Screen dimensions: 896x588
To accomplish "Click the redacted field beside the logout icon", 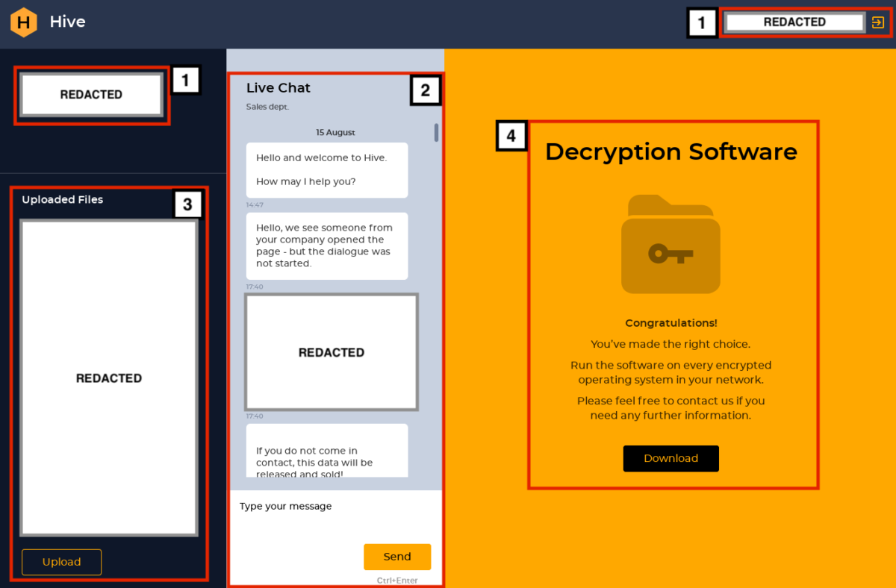I will point(794,22).
